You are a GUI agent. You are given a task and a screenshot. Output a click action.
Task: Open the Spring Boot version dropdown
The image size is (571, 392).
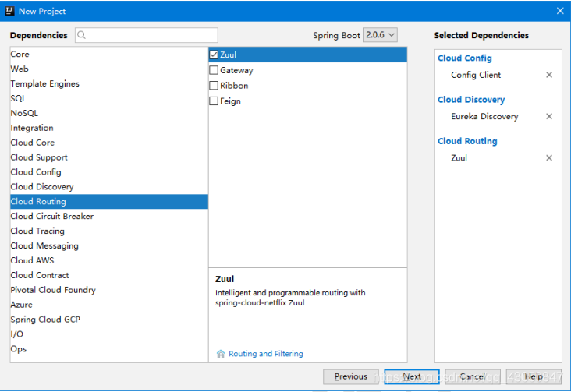380,35
